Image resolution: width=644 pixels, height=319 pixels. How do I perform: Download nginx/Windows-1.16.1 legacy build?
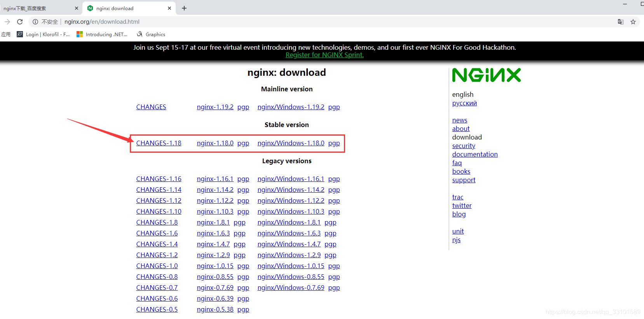click(x=291, y=179)
